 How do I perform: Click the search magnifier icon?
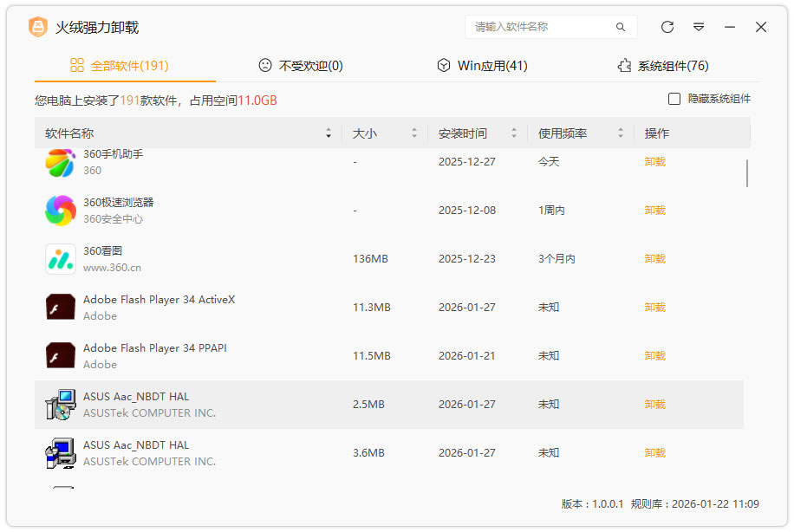click(621, 27)
